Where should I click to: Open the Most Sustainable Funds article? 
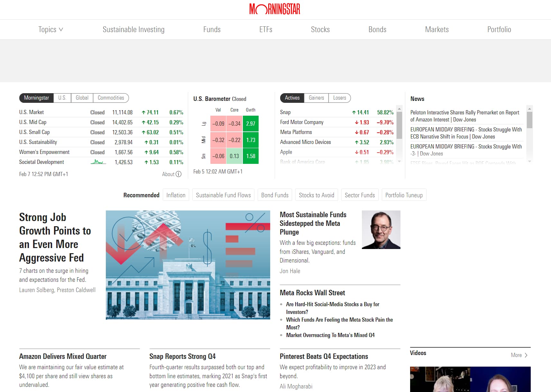(x=313, y=223)
